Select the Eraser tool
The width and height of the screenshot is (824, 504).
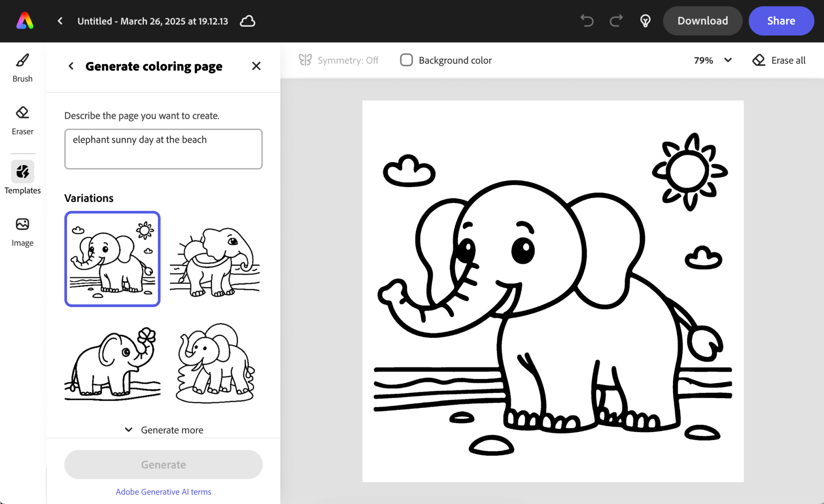pyautogui.click(x=23, y=120)
